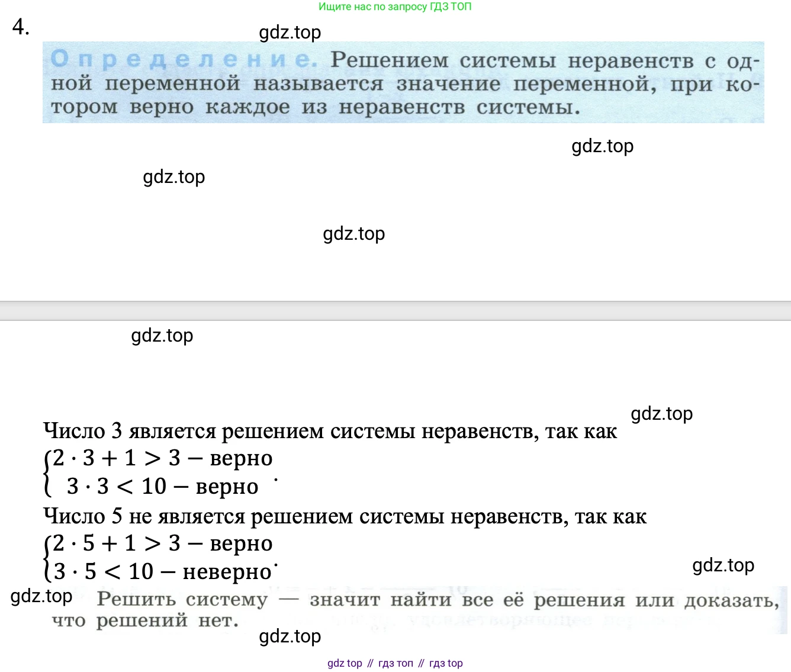
Task: Click the inequality '3 · 3 < 10 — верно'
Action: point(163,487)
